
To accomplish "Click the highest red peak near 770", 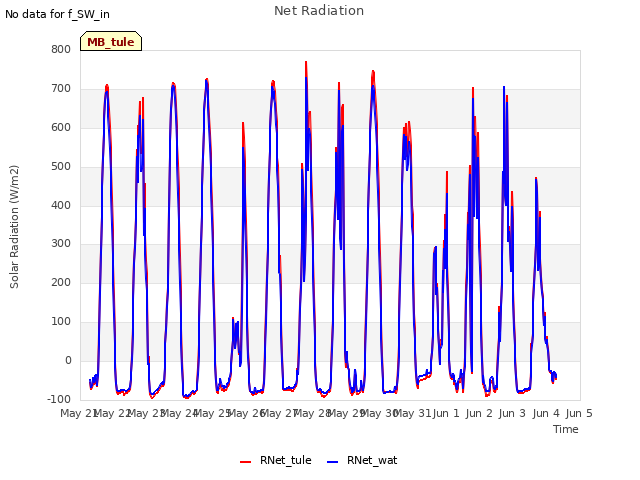I will pos(306,62).
